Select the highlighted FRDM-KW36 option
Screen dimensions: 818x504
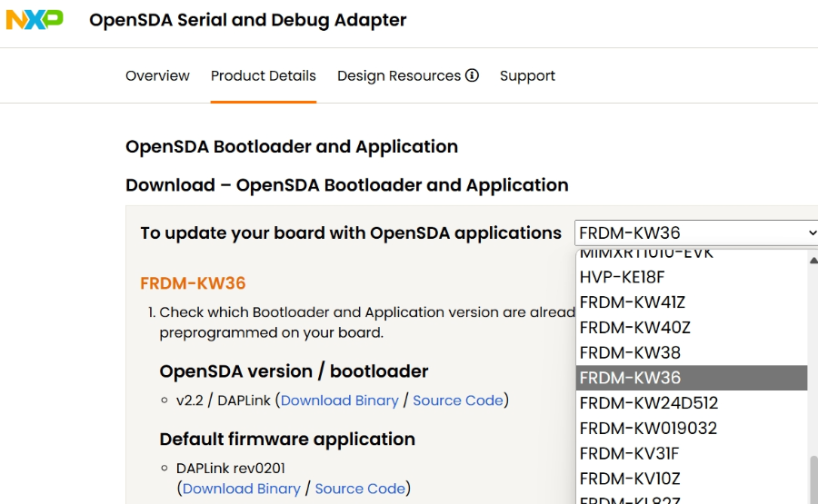[x=630, y=378]
